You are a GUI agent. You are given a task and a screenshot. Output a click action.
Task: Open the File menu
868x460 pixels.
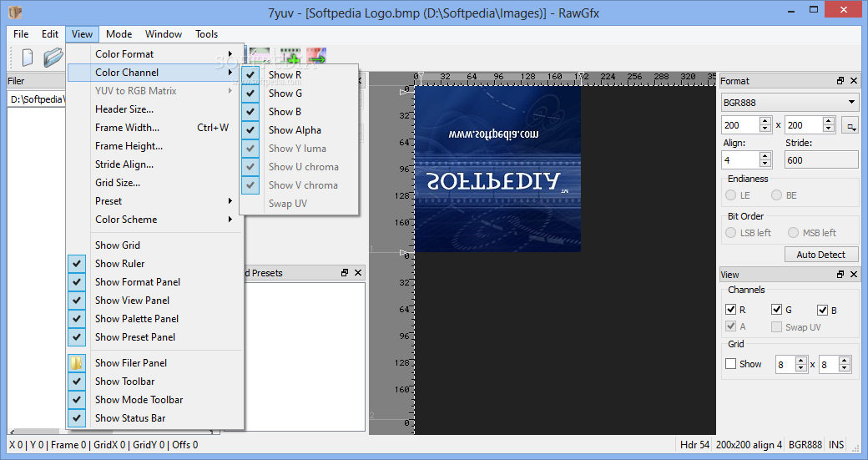21,33
